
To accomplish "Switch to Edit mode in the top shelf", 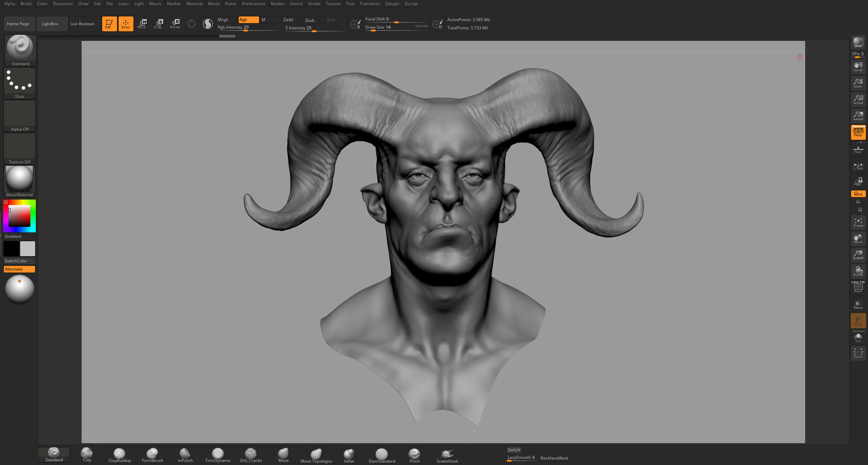I will (109, 24).
